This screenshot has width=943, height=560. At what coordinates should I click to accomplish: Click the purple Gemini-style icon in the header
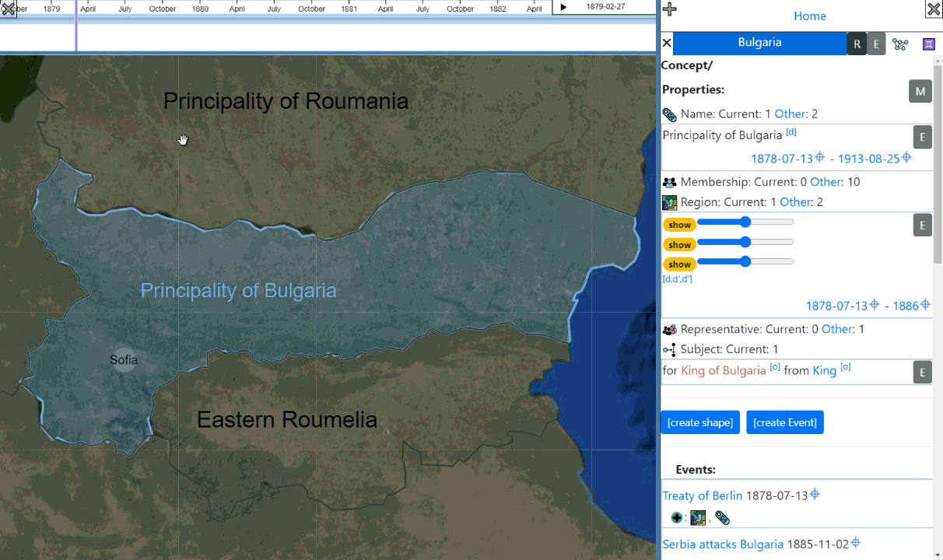click(928, 44)
